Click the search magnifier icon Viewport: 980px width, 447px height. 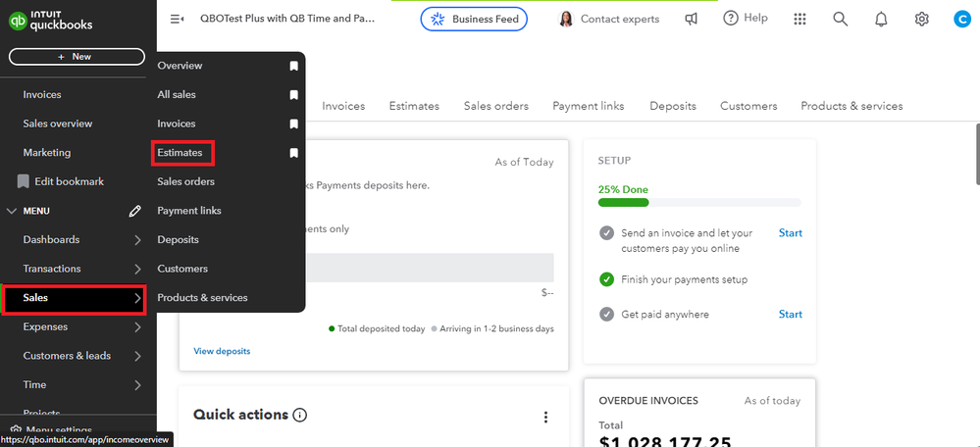[x=840, y=19]
